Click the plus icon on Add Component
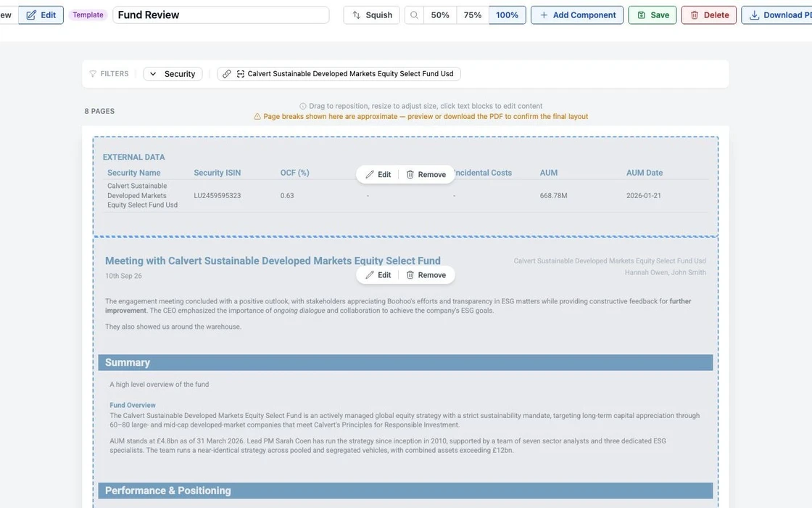 [x=544, y=15]
